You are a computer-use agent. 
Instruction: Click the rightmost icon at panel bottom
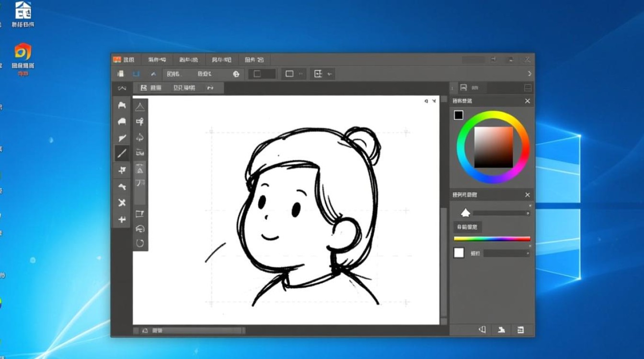point(520,330)
